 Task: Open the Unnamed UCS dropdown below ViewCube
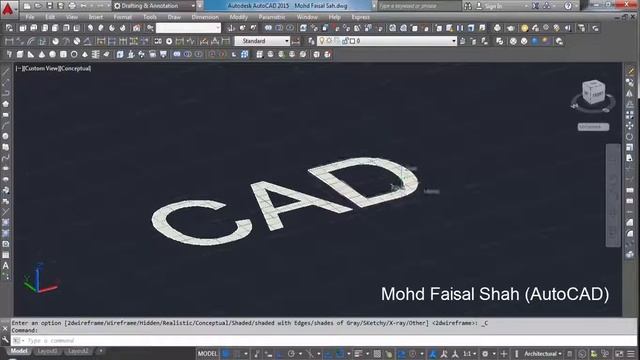[593, 127]
